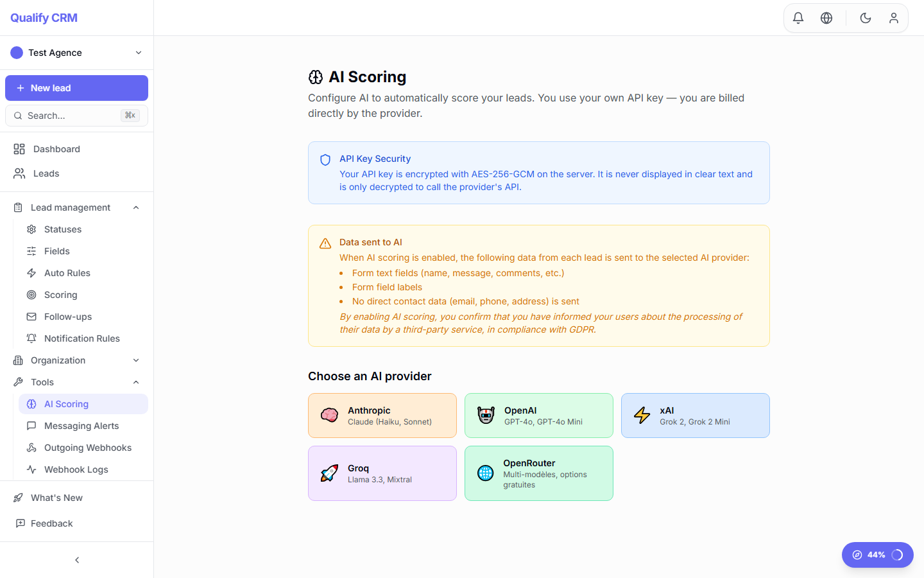Click the Feedback message icon
Image resolution: width=924 pixels, height=578 pixels.
[21, 523]
